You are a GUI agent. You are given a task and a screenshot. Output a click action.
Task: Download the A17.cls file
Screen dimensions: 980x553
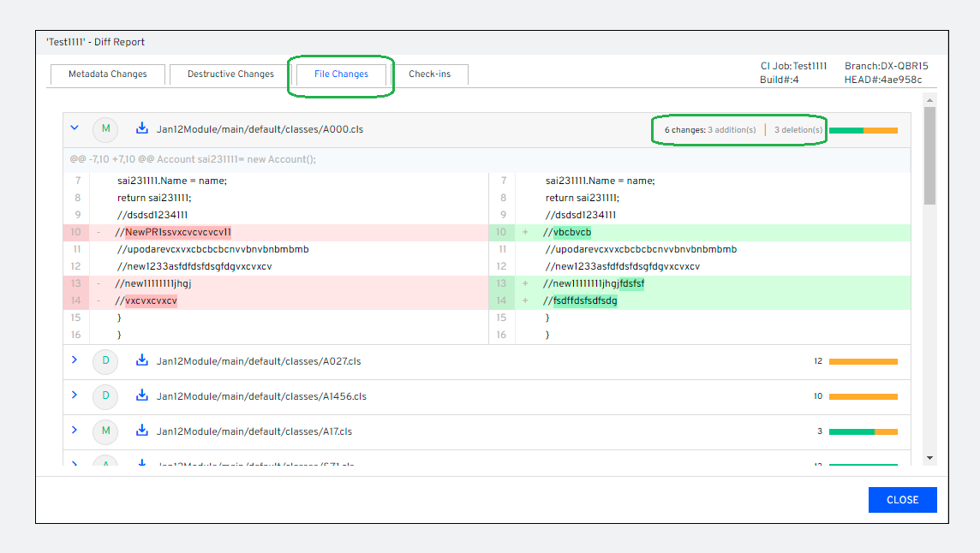(x=142, y=431)
